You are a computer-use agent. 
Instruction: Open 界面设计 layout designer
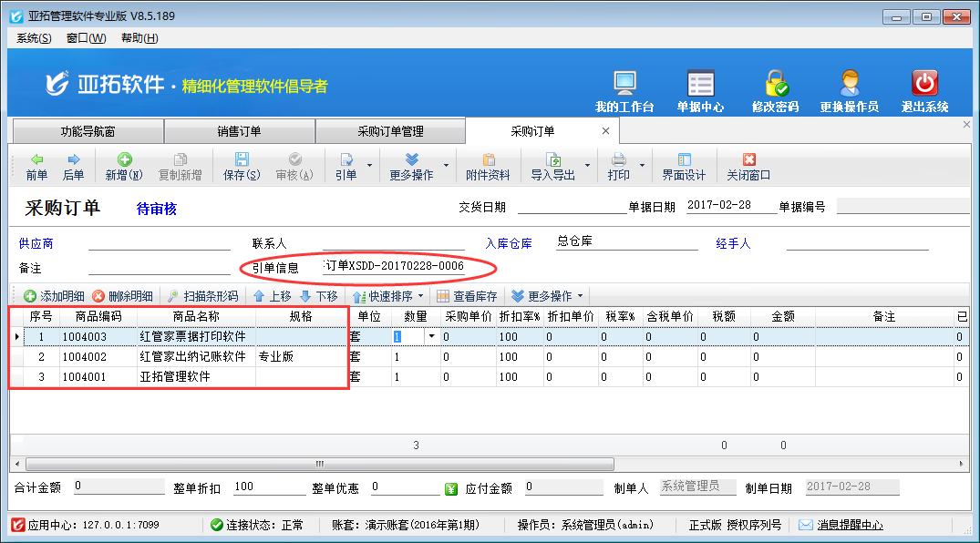[684, 167]
